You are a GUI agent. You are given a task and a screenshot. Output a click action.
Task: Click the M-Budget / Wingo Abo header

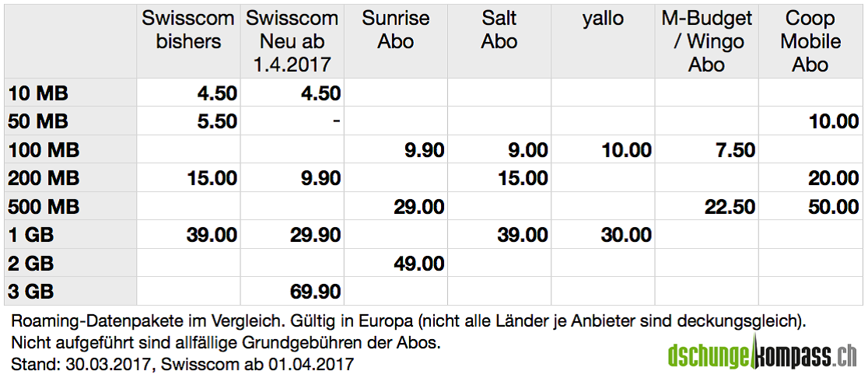point(706,41)
